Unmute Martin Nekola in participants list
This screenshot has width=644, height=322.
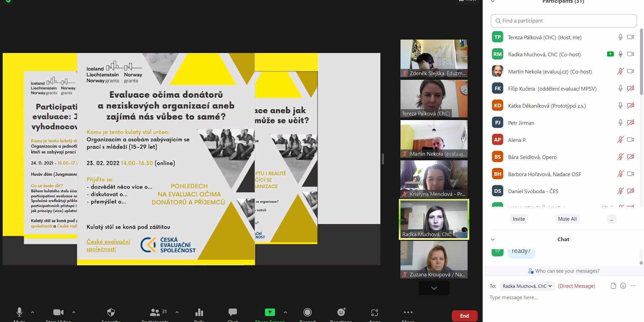click(620, 71)
